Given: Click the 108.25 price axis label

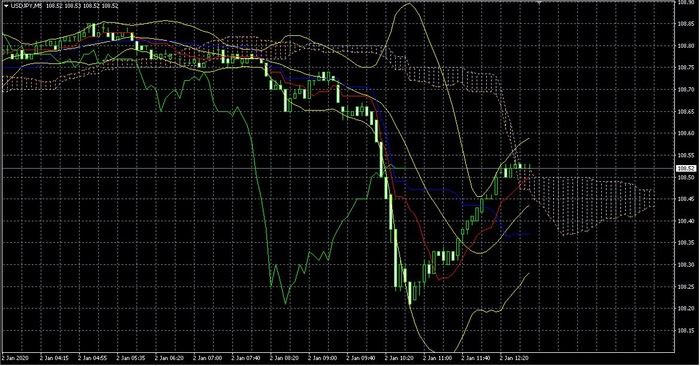Looking at the screenshot, I should [x=686, y=287].
